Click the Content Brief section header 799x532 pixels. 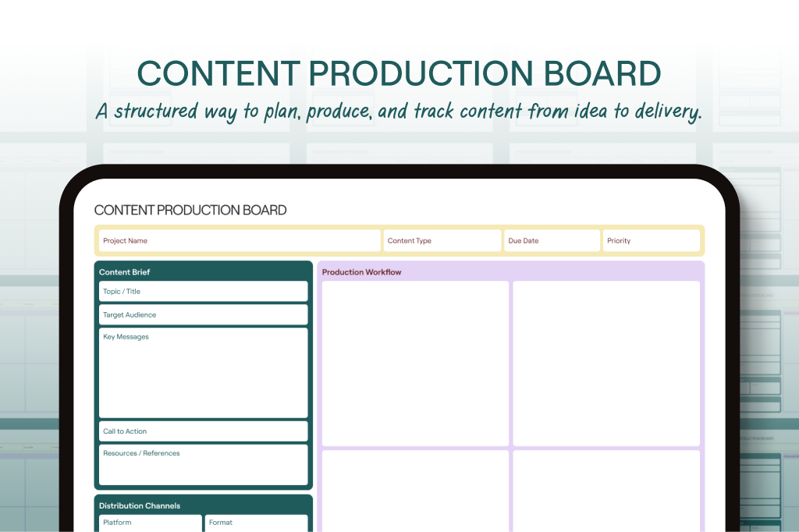point(125,272)
